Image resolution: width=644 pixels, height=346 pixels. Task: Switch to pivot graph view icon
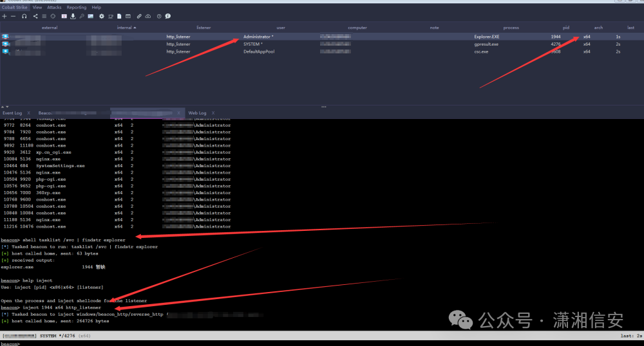pos(35,16)
